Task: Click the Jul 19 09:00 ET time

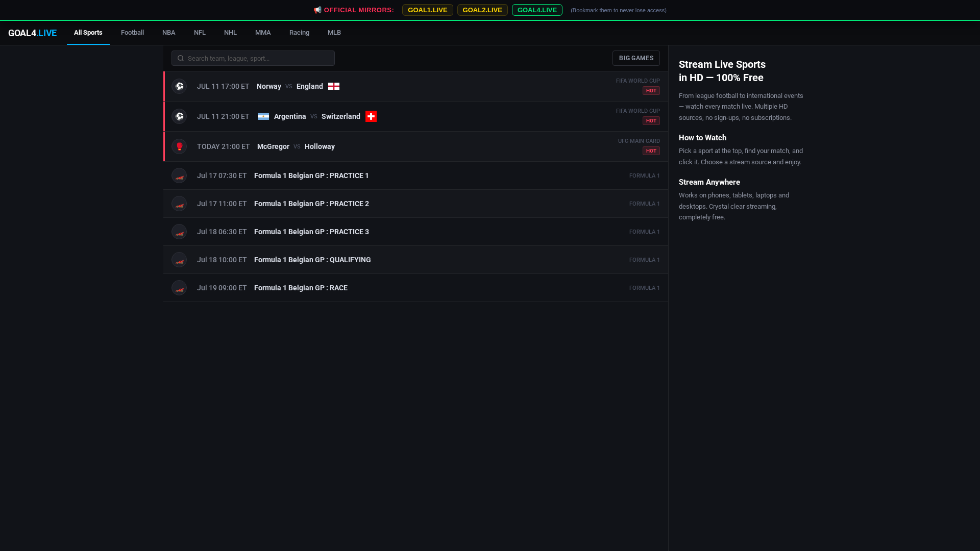Action: pyautogui.click(x=222, y=288)
